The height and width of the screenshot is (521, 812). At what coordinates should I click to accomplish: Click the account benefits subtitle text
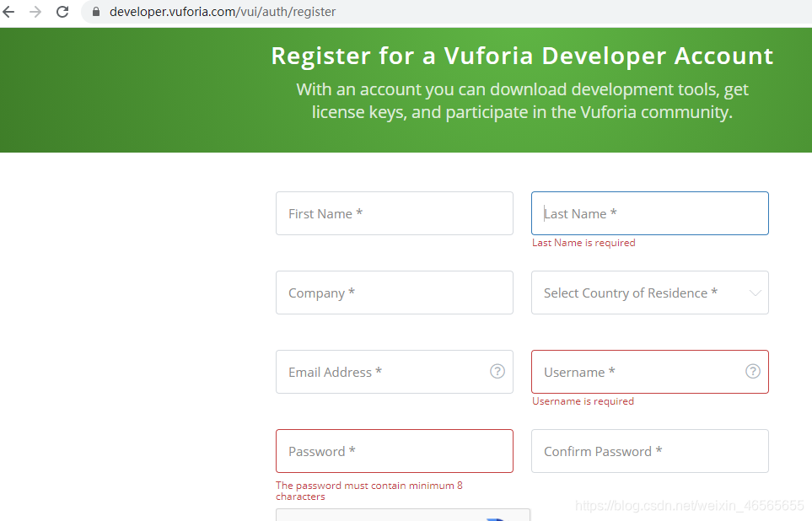pyautogui.click(x=522, y=101)
